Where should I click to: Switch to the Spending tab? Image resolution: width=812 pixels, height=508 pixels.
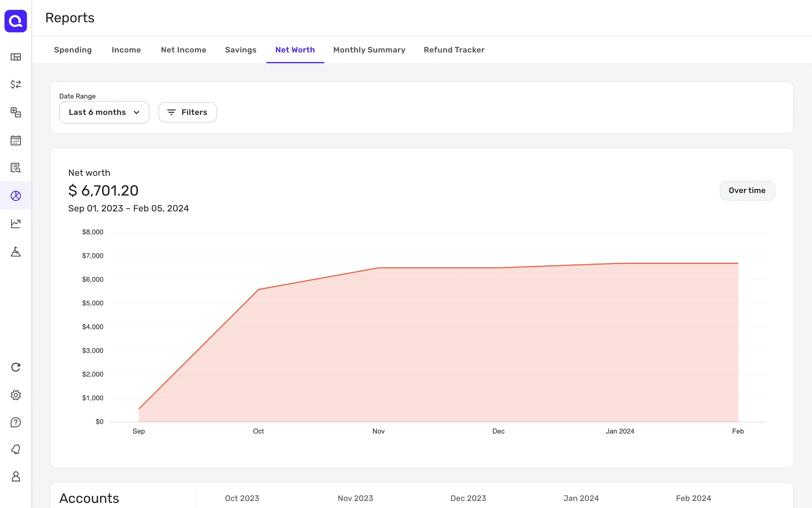pos(73,50)
